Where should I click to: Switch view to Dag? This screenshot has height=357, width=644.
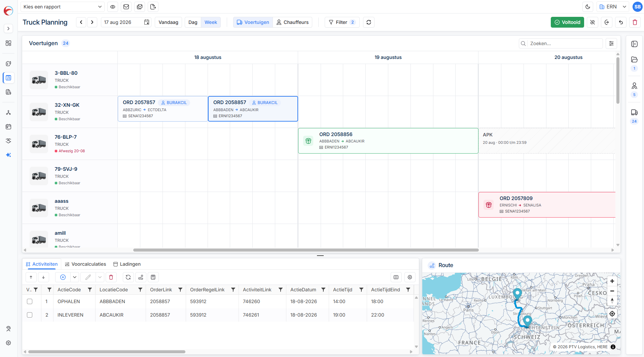coord(193,22)
